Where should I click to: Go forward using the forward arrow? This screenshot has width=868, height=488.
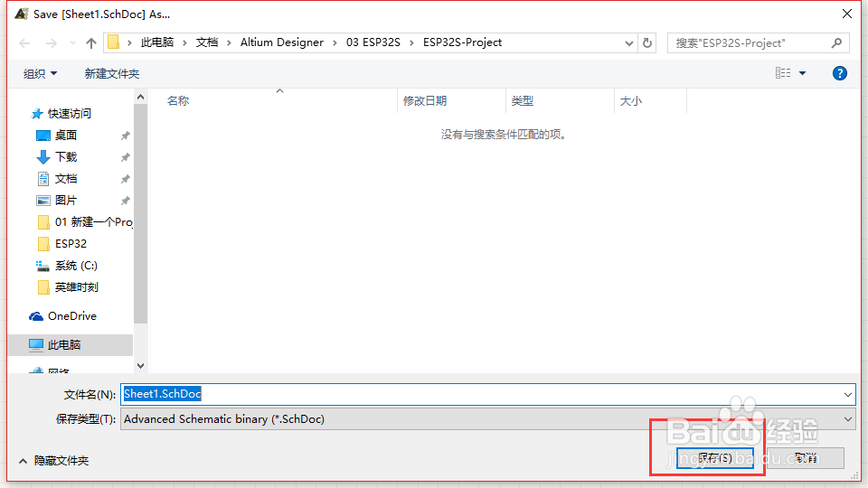pos(51,43)
